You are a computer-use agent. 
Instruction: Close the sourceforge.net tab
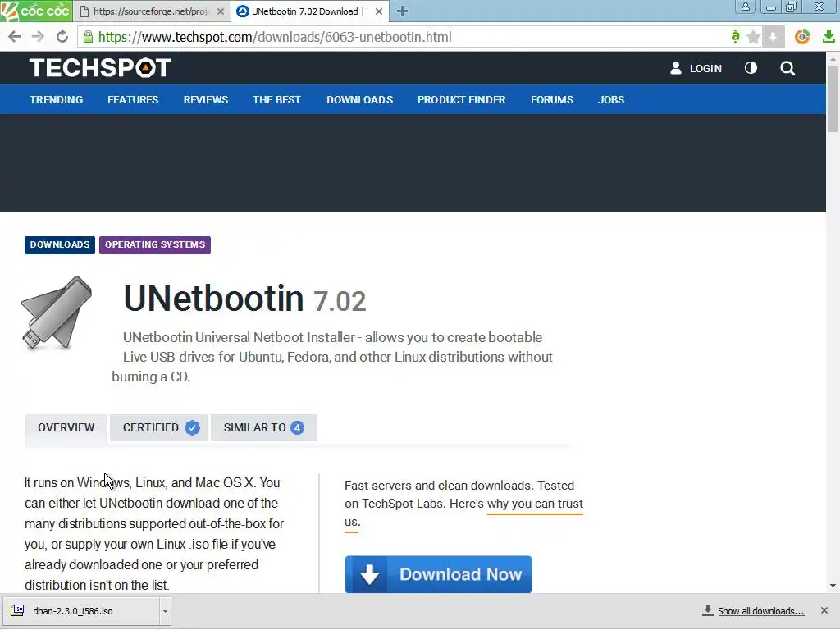221,11
